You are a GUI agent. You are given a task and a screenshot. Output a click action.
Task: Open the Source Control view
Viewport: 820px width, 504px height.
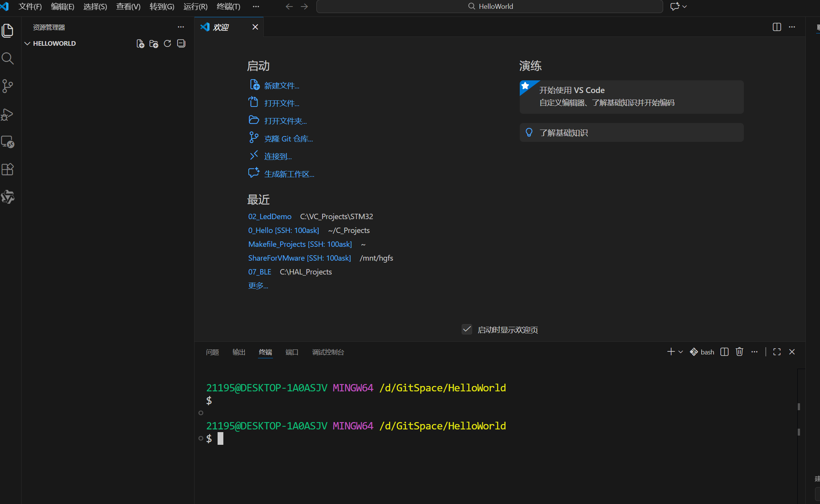pos(8,86)
